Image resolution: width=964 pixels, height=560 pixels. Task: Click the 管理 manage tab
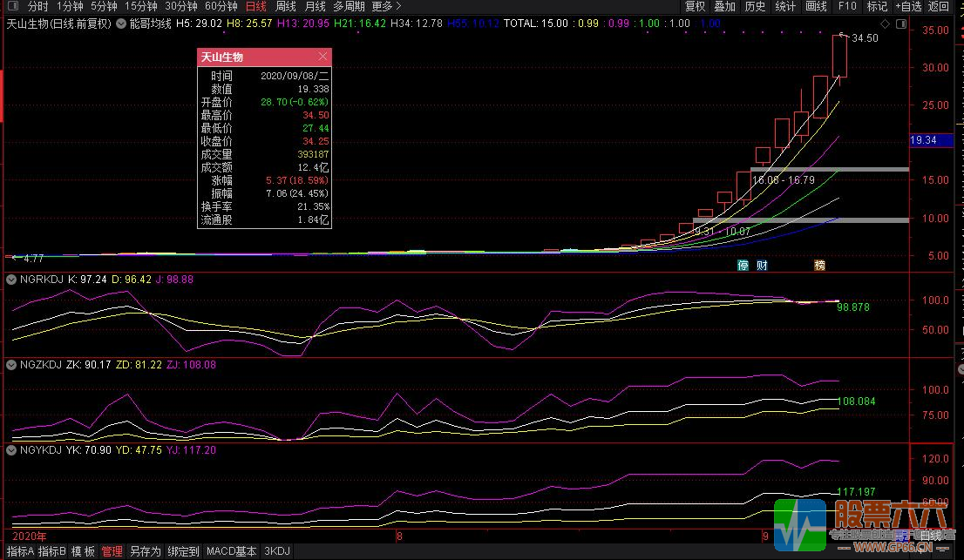coord(112,551)
